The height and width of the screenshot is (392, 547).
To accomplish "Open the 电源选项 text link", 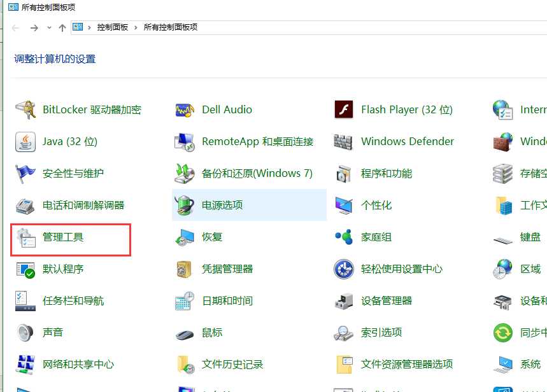I will point(222,205).
